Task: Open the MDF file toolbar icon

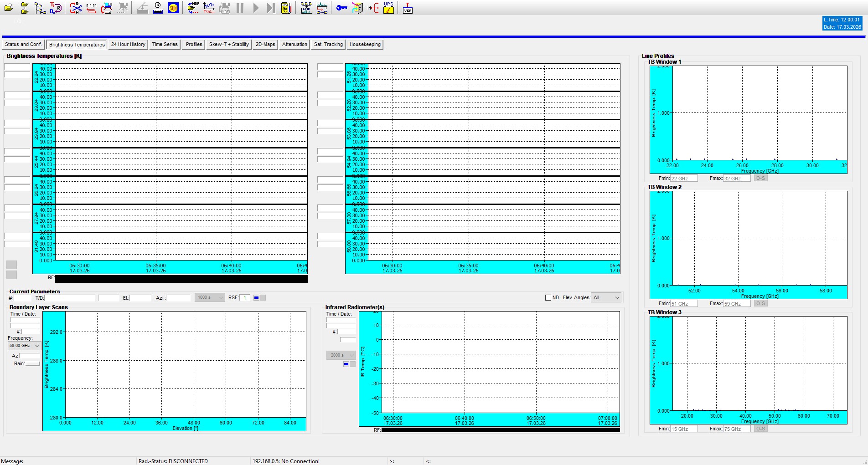Action: pos(193,8)
